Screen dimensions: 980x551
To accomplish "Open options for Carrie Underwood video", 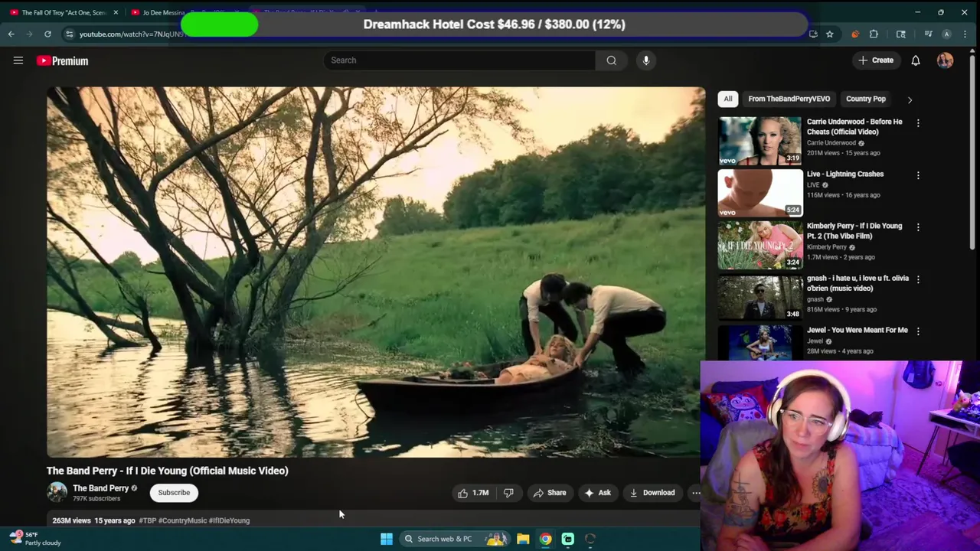I will click(918, 122).
